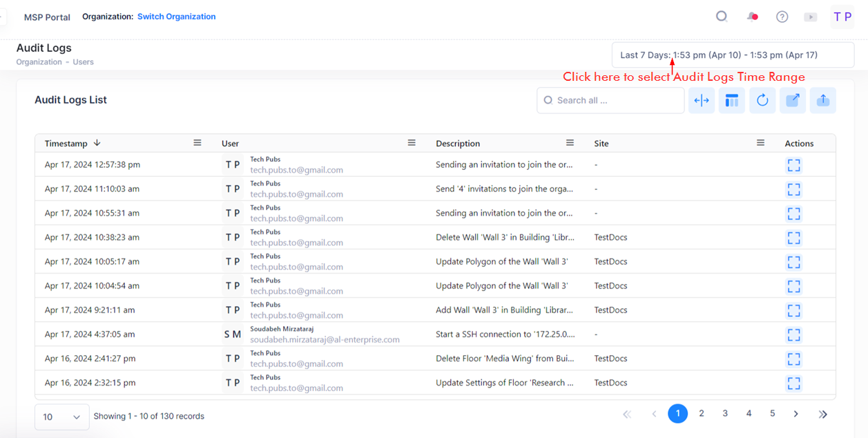Click the video tutorial play icon

pyautogui.click(x=811, y=17)
